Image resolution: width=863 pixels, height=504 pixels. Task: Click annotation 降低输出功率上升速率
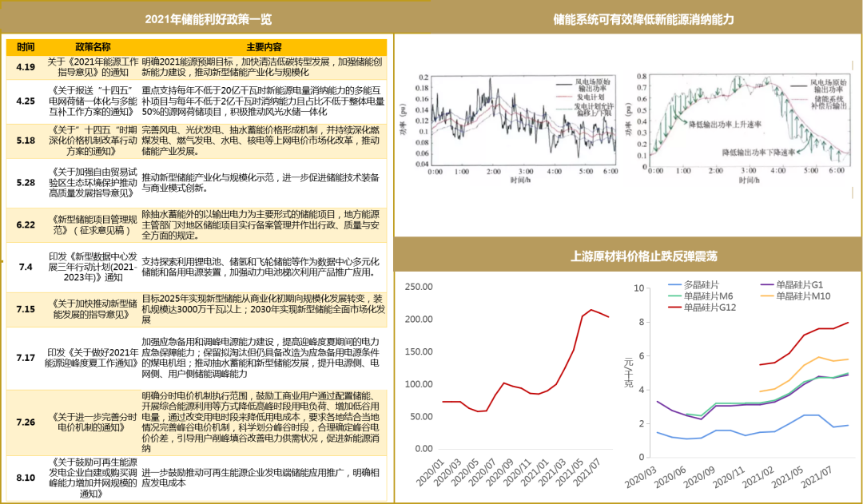coord(725,125)
